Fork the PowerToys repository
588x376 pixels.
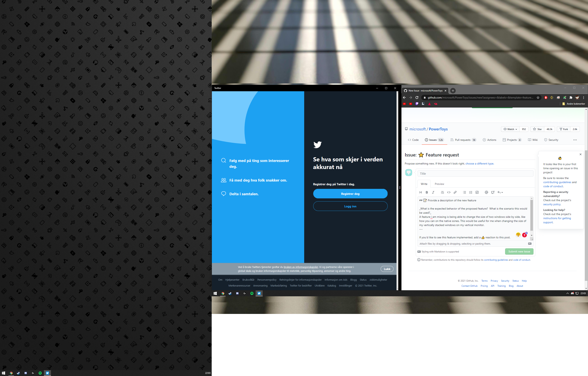[x=563, y=129]
